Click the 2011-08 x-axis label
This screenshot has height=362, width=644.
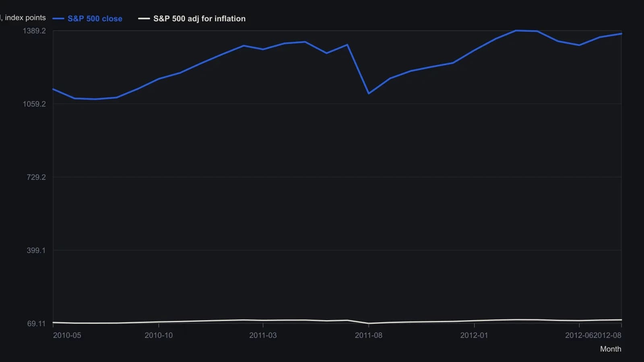(369, 335)
